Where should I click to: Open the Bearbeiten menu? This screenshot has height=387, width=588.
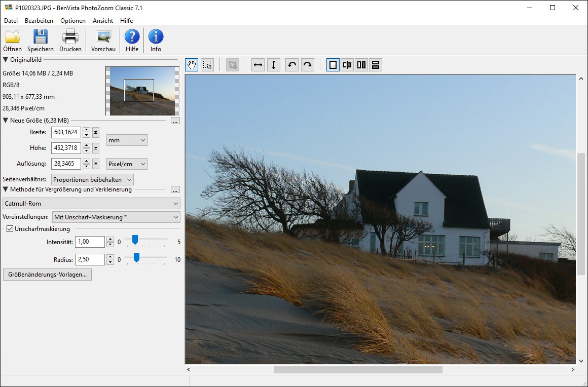(x=39, y=21)
